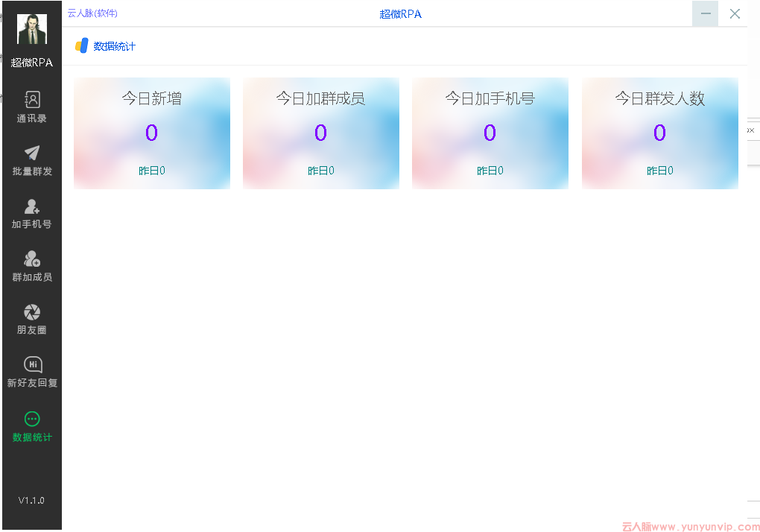Click the blue-yellow logo beside 数据统计 header
Screen dimensions: 760x532
(82, 46)
